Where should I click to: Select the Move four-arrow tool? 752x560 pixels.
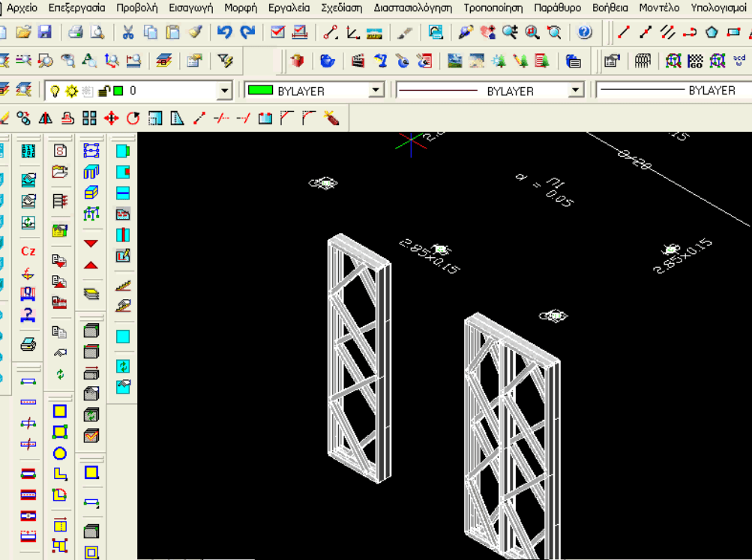112,118
